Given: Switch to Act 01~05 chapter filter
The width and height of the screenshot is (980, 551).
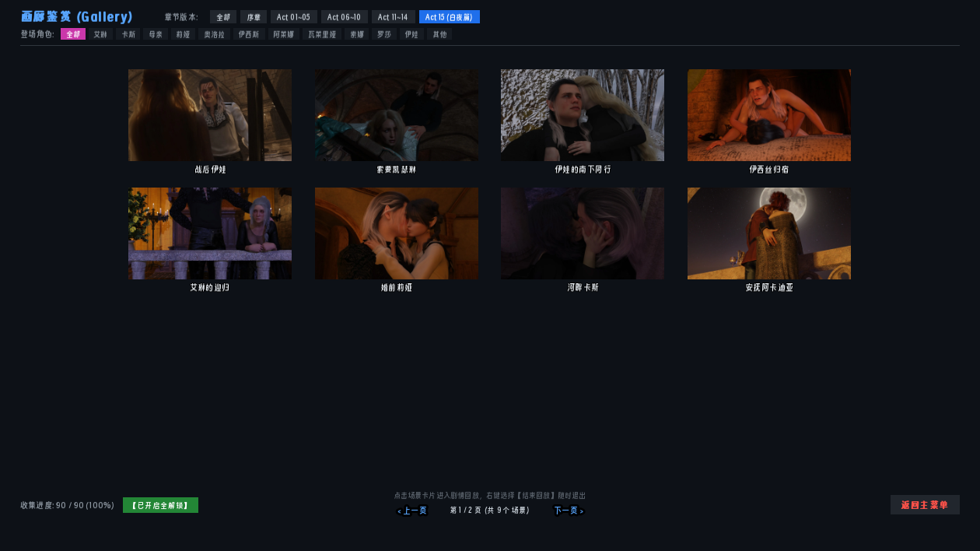Looking at the screenshot, I should 293,17.
